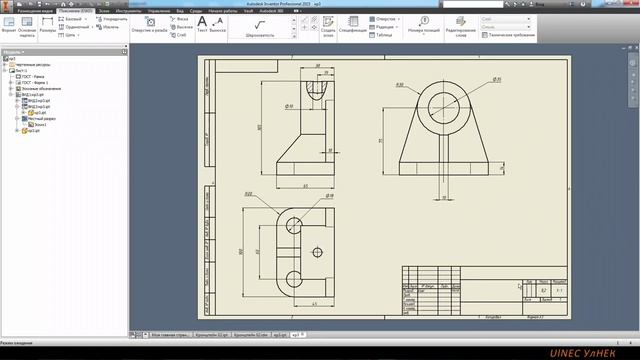The width and height of the screenshot is (640, 360).
Task: Select the Номера позиций balloon tool
Action: (x=424, y=25)
